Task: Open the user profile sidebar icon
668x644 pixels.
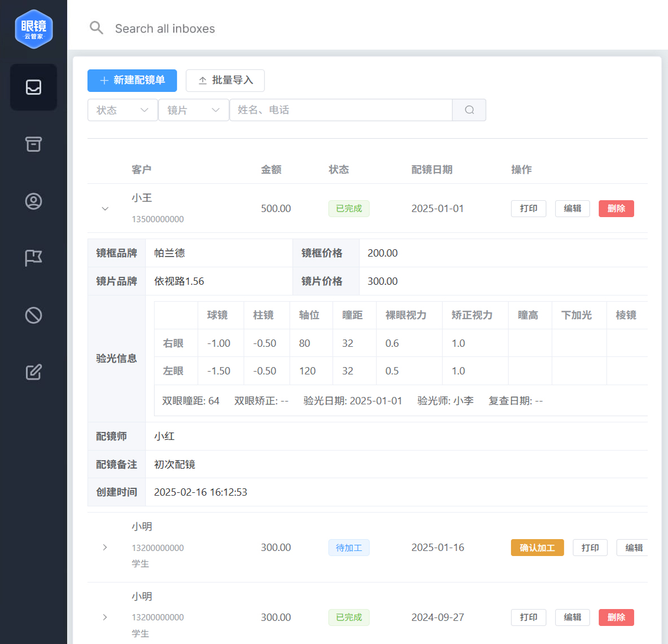Action: pyautogui.click(x=33, y=201)
